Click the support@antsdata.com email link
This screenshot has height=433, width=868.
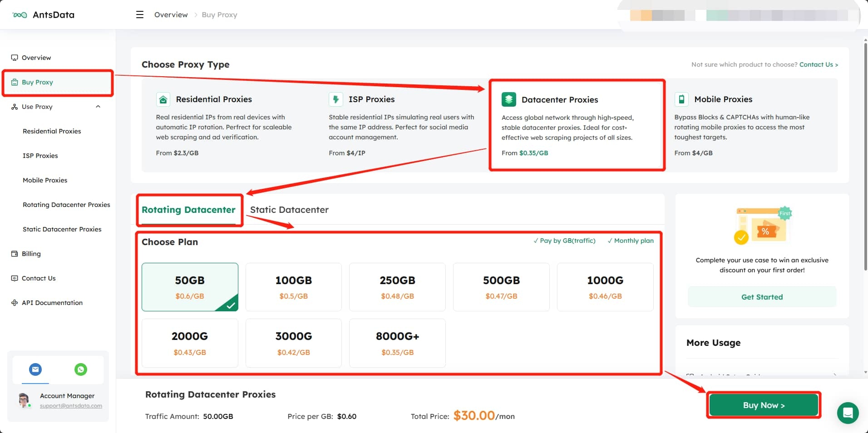point(71,406)
